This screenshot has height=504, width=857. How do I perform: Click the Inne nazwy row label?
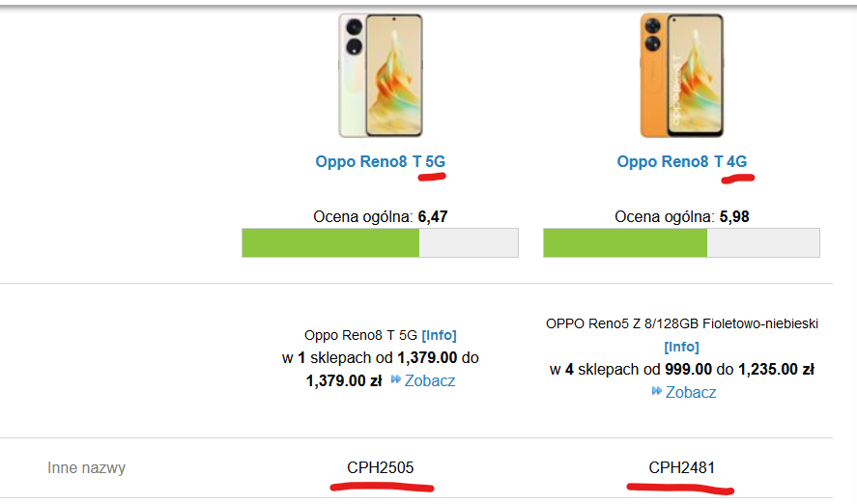pos(86,468)
